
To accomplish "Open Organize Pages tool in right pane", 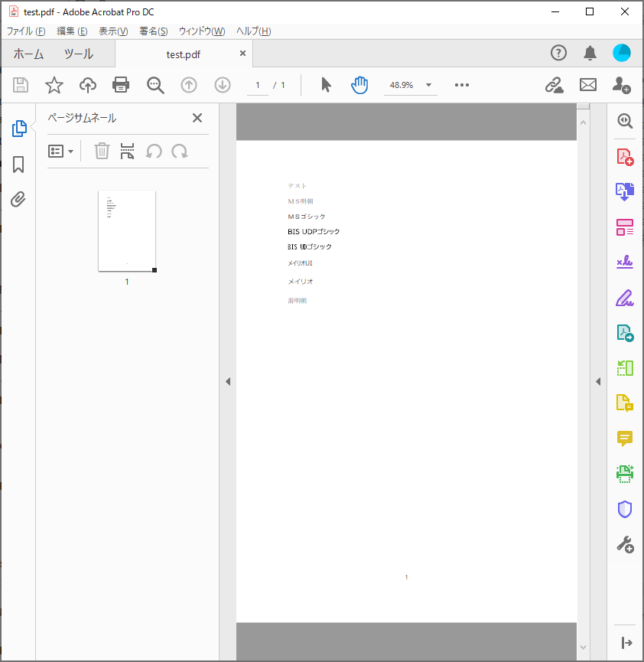I will [625, 368].
